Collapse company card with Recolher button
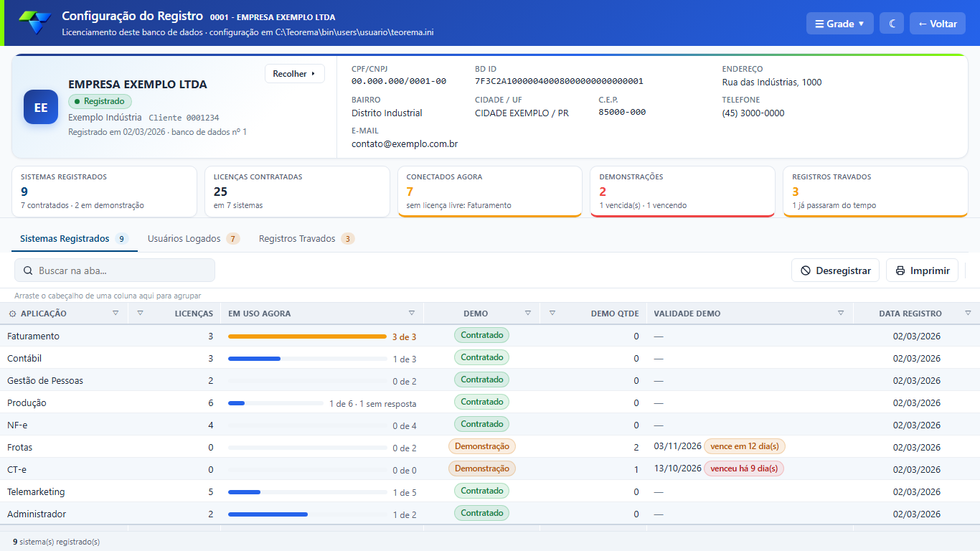Image resolution: width=980 pixels, height=551 pixels. tap(294, 74)
